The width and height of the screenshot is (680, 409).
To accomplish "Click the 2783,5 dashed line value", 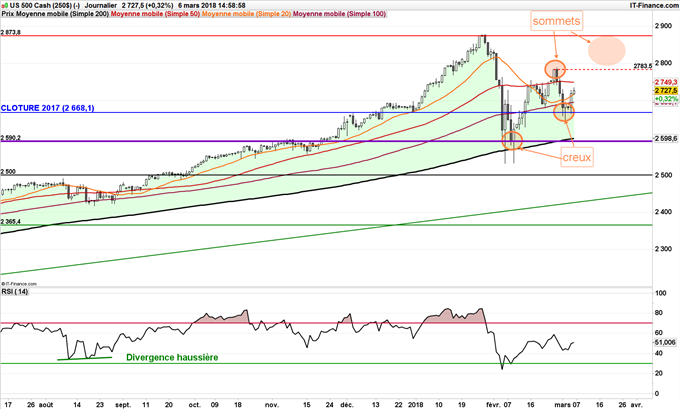I will tap(642, 66).
